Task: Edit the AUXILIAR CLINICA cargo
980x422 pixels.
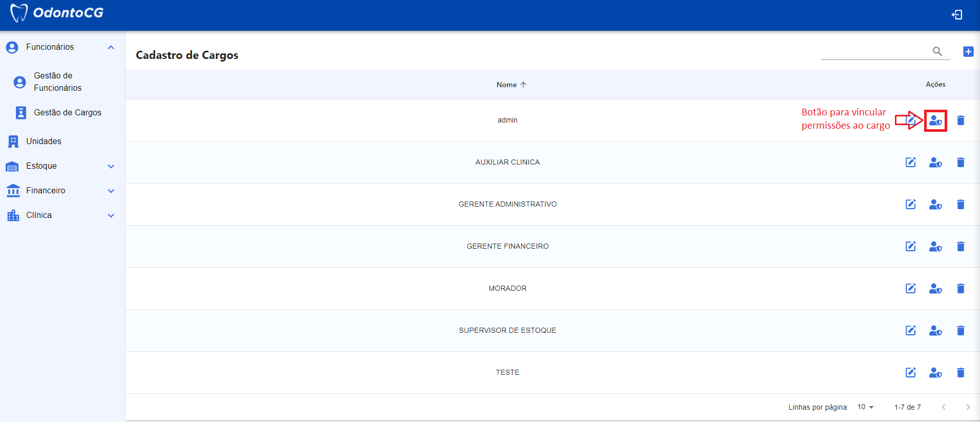Action: point(910,163)
